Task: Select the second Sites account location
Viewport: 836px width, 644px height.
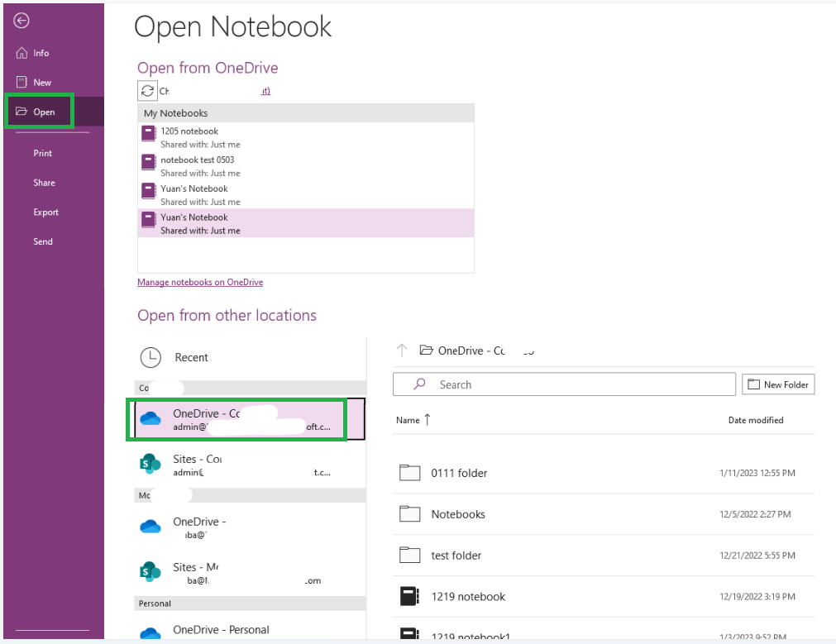Action: pyautogui.click(x=250, y=573)
